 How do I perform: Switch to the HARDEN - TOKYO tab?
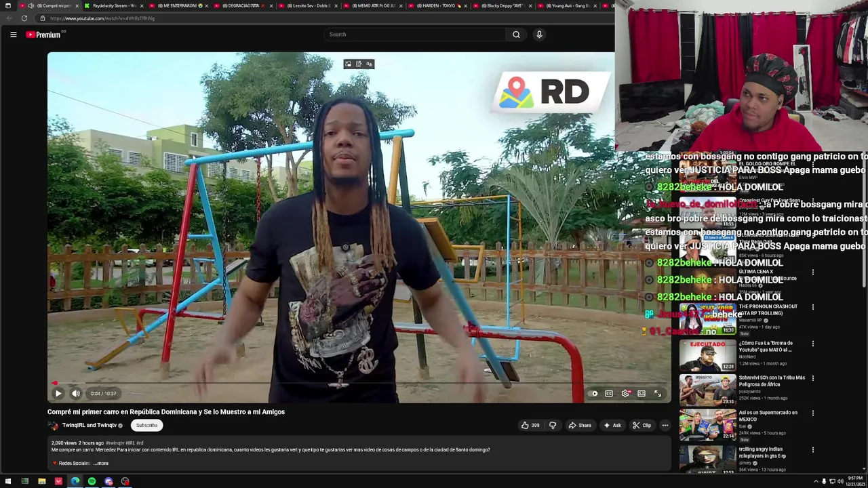[437, 5]
